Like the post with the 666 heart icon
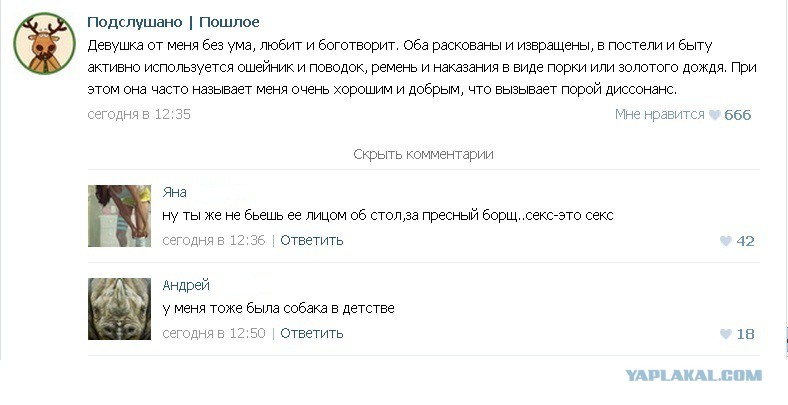Viewport: 788px width, 405px height. tap(715, 115)
